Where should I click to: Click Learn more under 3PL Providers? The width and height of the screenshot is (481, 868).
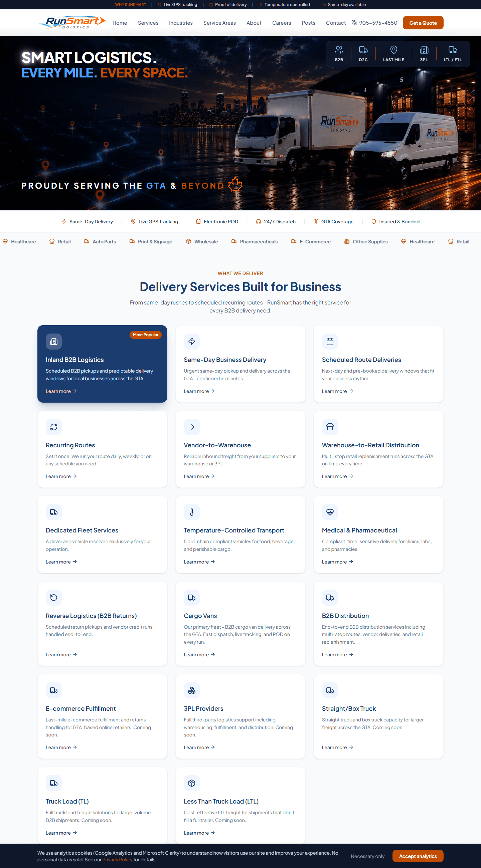point(199,747)
